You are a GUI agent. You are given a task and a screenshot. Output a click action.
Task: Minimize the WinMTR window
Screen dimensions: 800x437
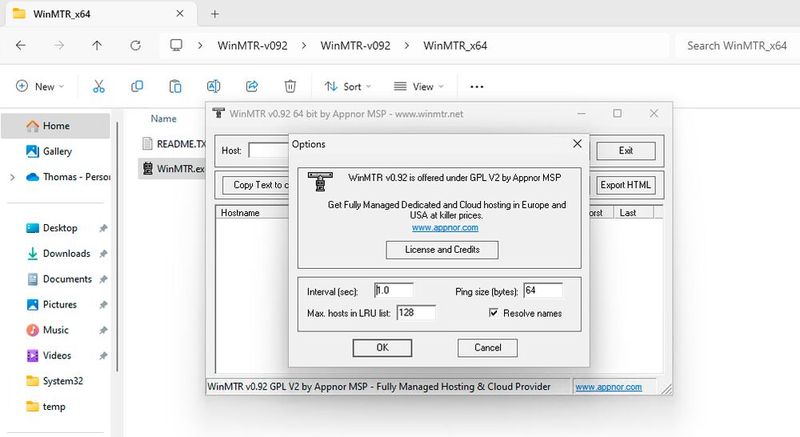[581, 113]
